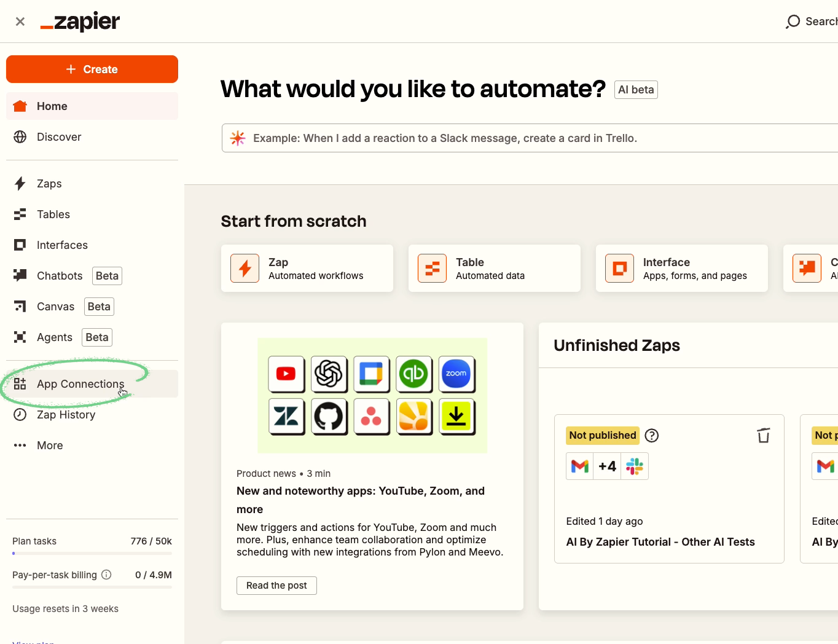
Task: Open Discover from the sidebar
Action: coord(92,137)
